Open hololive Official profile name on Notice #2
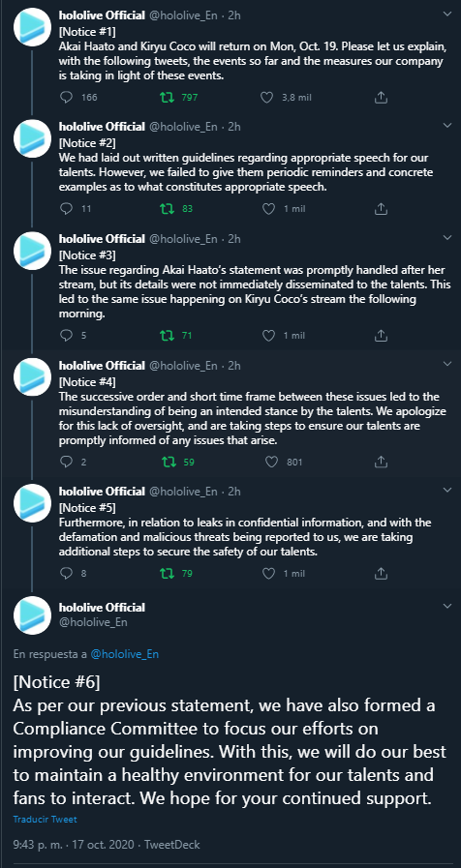Viewport: 461px width, 868px height. click(x=102, y=126)
